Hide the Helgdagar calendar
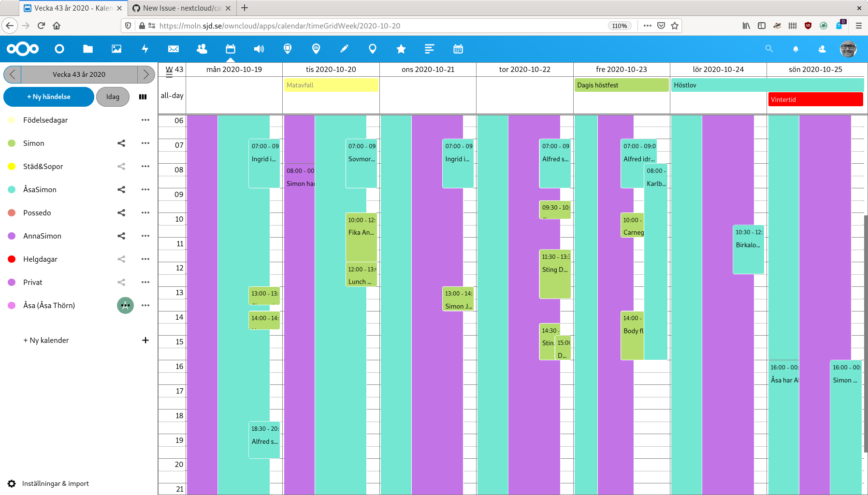The width and height of the screenshot is (868, 495). click(x=12, y=259)
